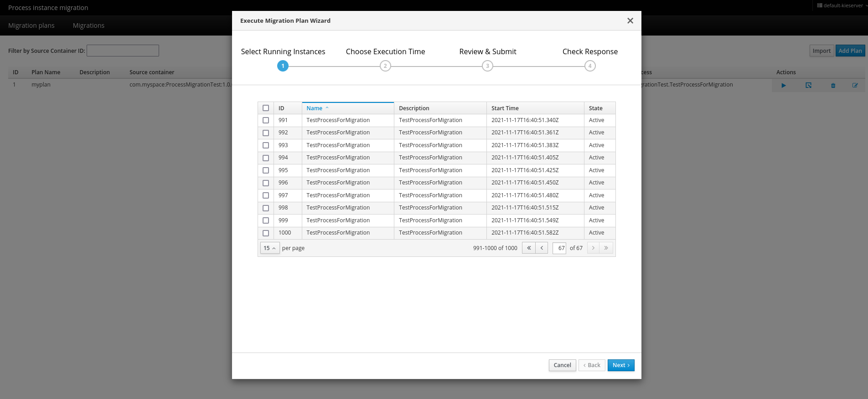This screenshot has height=399, width=868.
Task: Check the box for instance 1000
Action: pos(266,233)
